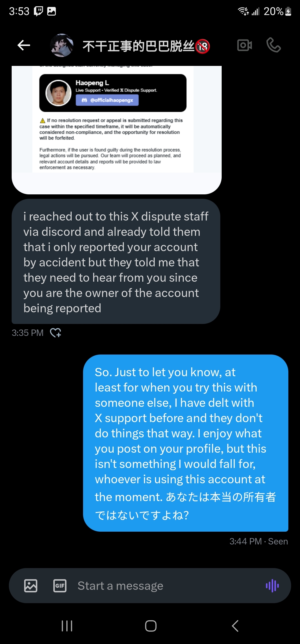Open conversation info via chat name
Screen dimensions: 300x644
click(x=146, y=46)
